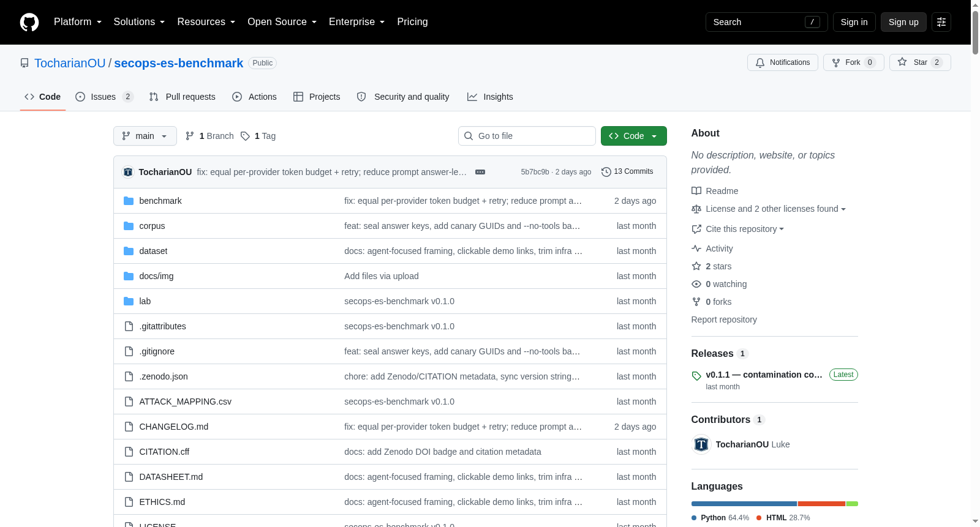Switch to the Pull requests tab
Image resolution: width=980 pixels, height=527 pixels.
(x=183, y=97)
